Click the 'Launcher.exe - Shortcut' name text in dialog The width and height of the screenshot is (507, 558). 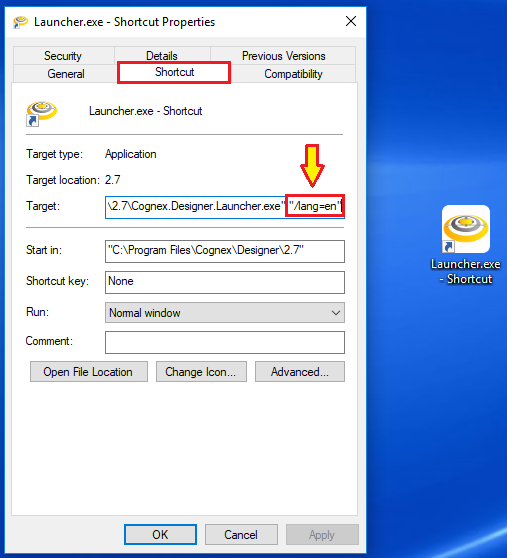146,111
